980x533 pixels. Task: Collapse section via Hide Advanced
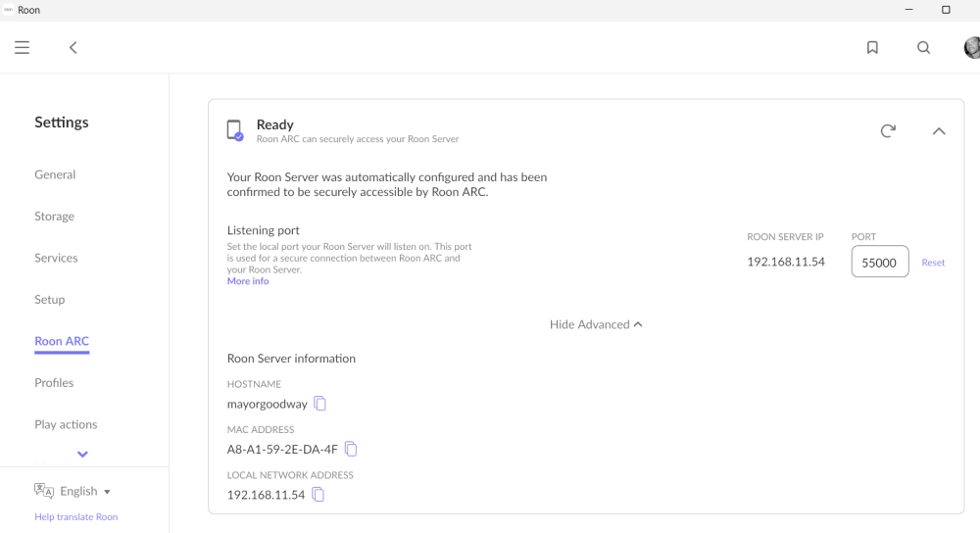(x=596, y=324)
